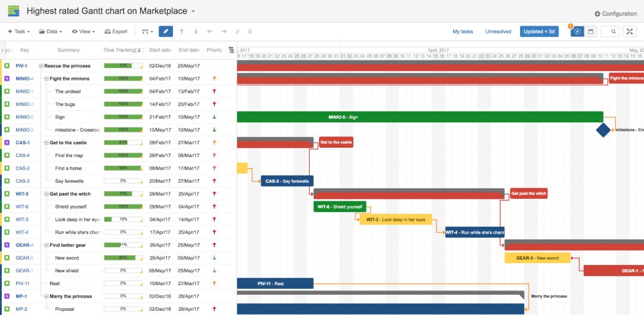Select the MINIO-5 - Sign green Gantt bar
This screenshot has height=315, width=644.
click(x=420, y=117)
